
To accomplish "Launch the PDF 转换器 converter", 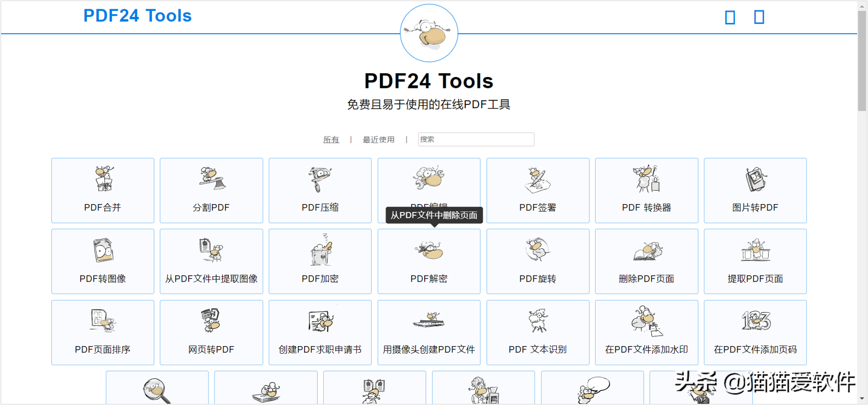I will [x=646, y=190].
